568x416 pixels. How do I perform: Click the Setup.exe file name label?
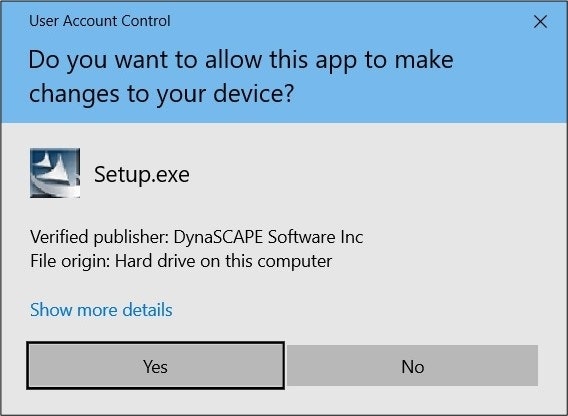(x=142, y=175)
